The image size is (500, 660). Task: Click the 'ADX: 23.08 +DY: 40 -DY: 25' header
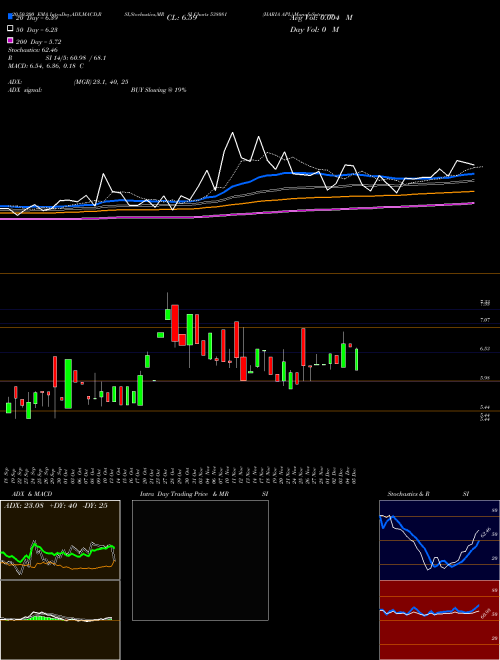pyautogui.click(x=56, y=506)
